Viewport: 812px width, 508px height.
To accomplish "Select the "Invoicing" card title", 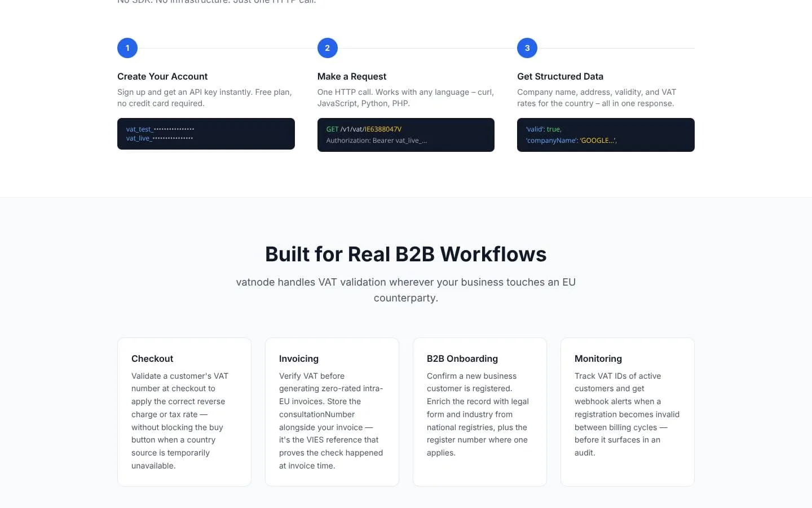I will coord(299,358).
